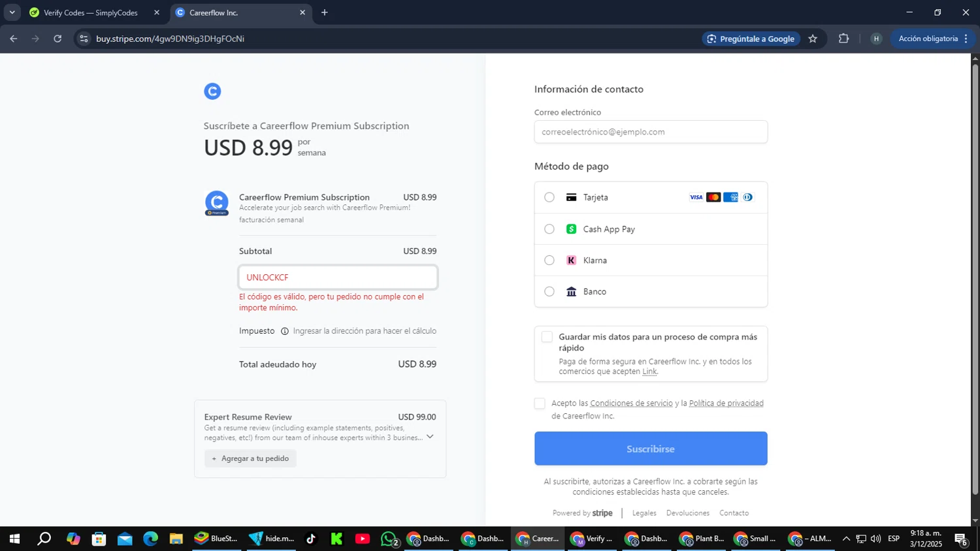Add Expert Resume Review to order
The image size is (980, 551).
[250, 458]
